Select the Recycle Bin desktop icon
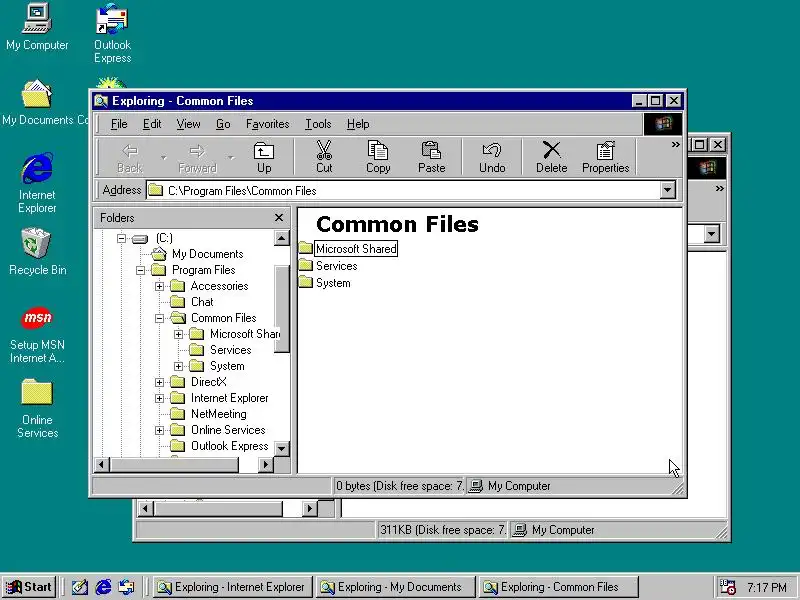 (37, 252)
